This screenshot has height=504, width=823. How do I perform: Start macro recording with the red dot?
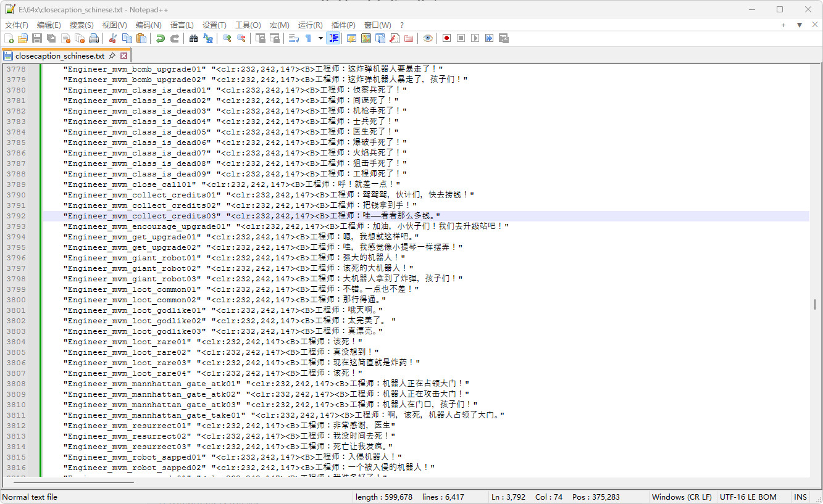[446, 38]
